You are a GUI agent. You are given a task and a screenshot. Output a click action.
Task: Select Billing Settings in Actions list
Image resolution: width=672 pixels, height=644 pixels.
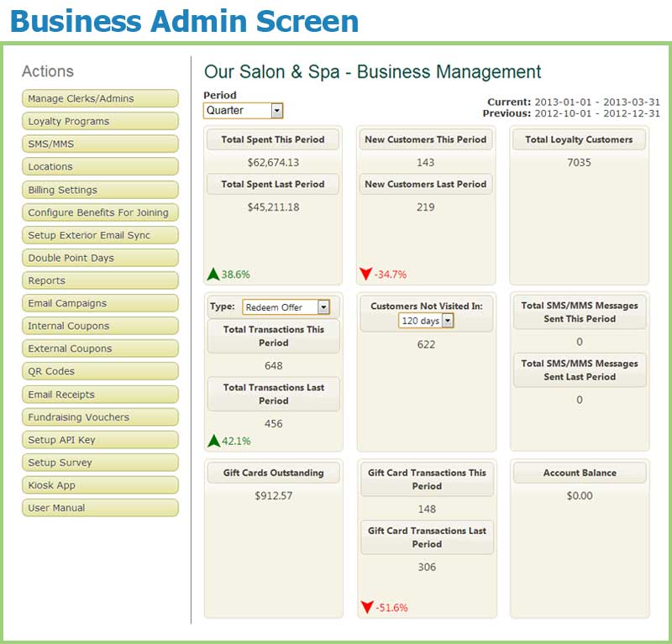coord(100,190)
